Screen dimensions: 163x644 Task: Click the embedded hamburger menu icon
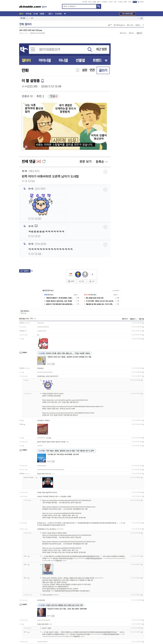click(x=33, y=49)
